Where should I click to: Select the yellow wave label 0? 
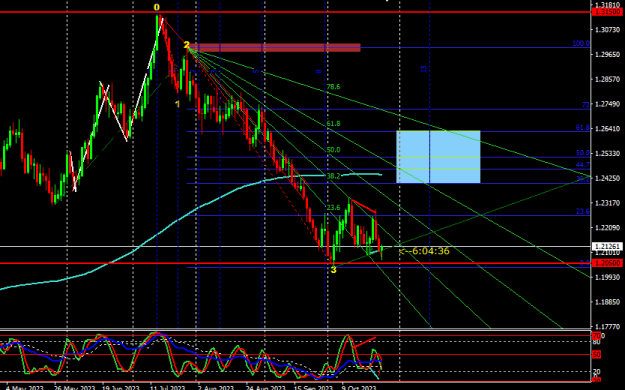coord(157,8)
